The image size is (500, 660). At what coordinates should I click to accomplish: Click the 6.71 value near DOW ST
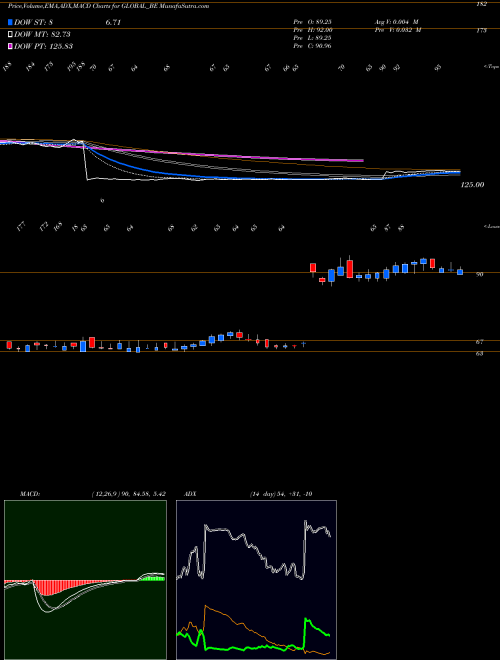tap(113, 23)
